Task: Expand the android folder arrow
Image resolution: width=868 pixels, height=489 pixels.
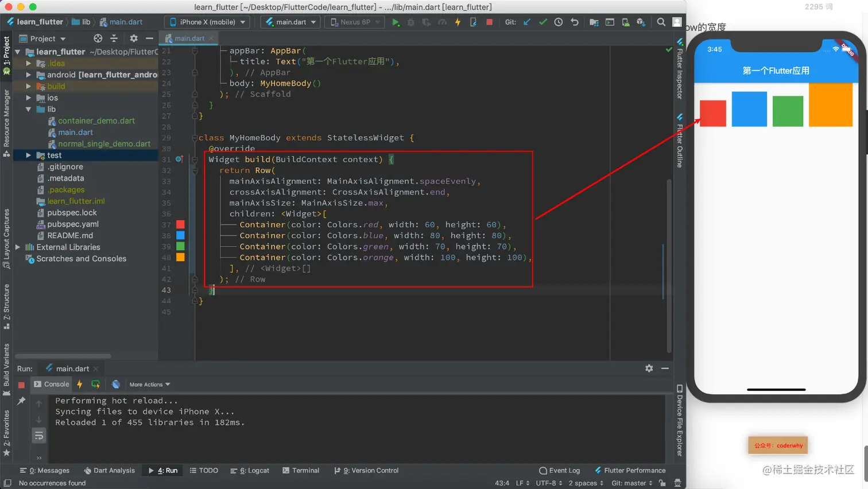Action: click(x=28, y=75)
